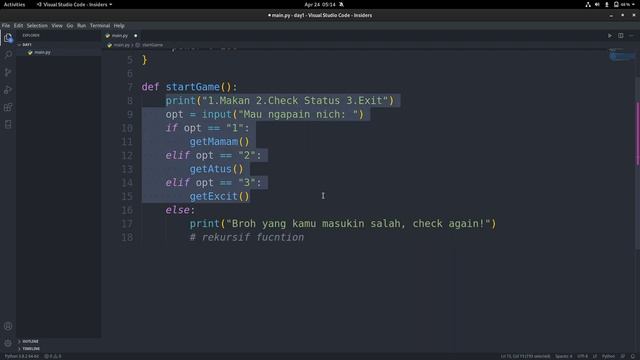640x360 pixels.
Task: Open the Terminal menu
Action: point(100,25)
